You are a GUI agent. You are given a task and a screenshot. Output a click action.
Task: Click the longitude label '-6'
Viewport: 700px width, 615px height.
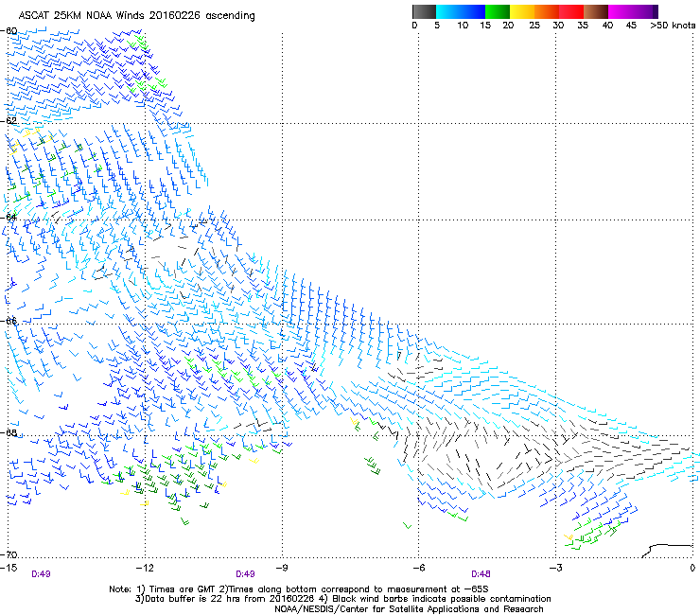coord(418,568)
